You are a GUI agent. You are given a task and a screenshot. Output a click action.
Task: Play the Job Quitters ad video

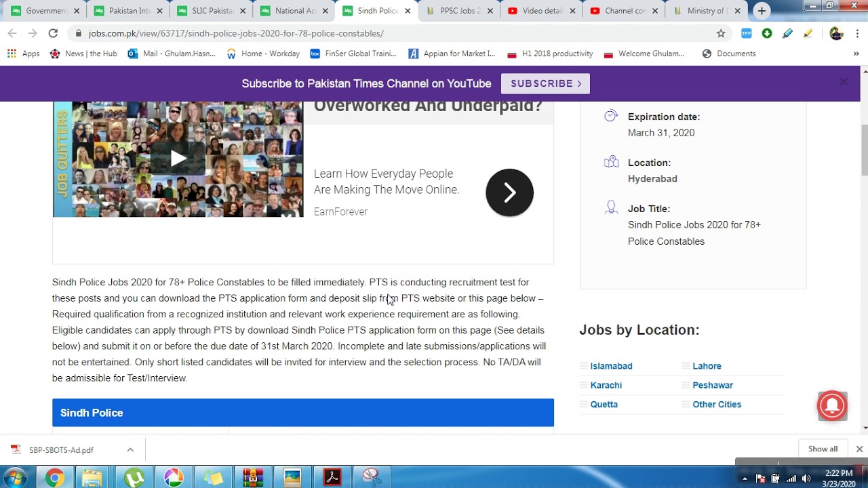[178, 159]
